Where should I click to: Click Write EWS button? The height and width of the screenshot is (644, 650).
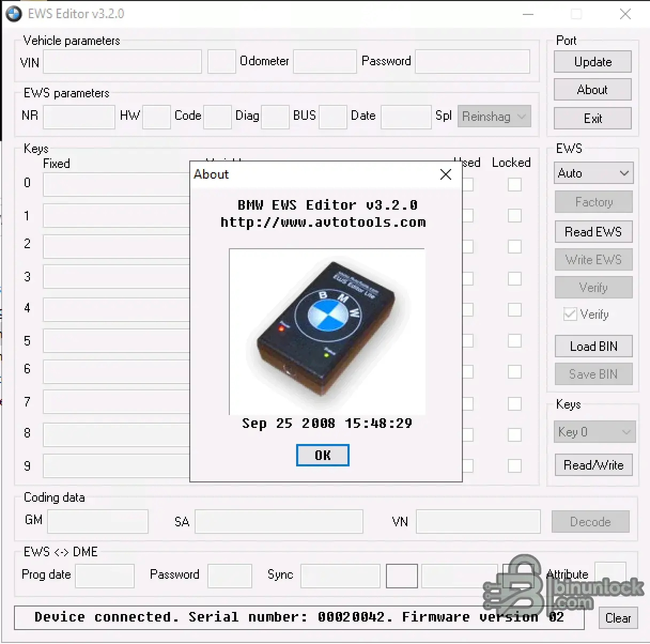pos(594,259)
